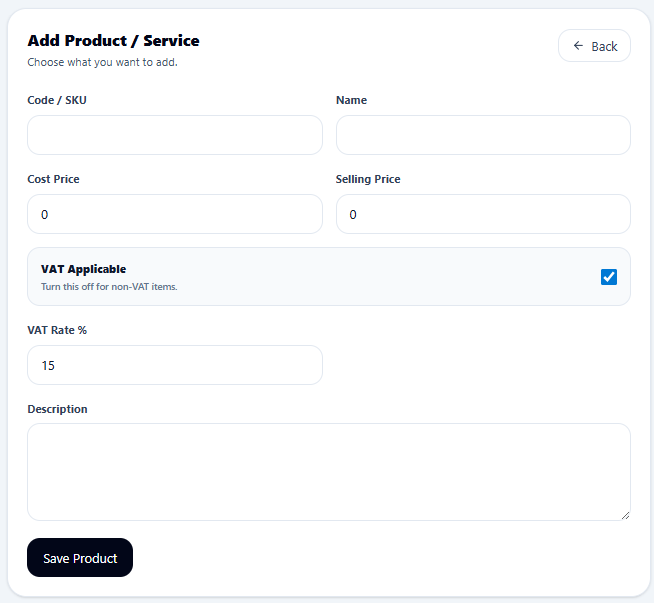This screenshot has width=654, height=603.
Task: Edit the VAT Rate % field
Action: click(175, 365)
